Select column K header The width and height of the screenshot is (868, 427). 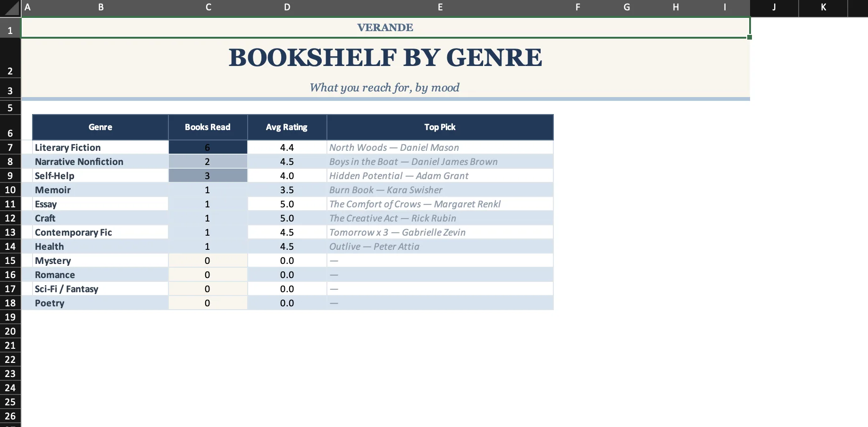tap(823, 8)
